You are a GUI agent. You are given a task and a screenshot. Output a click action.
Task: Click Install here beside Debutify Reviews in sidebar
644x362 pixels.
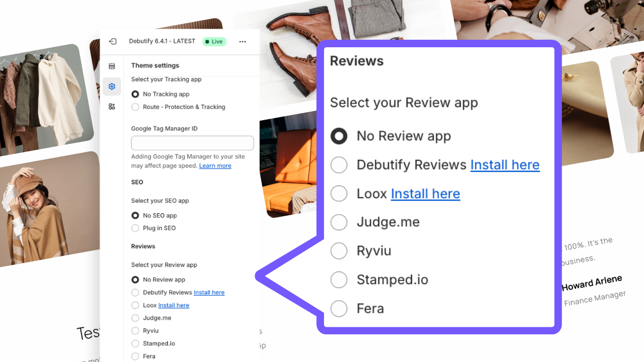(209, 293)
